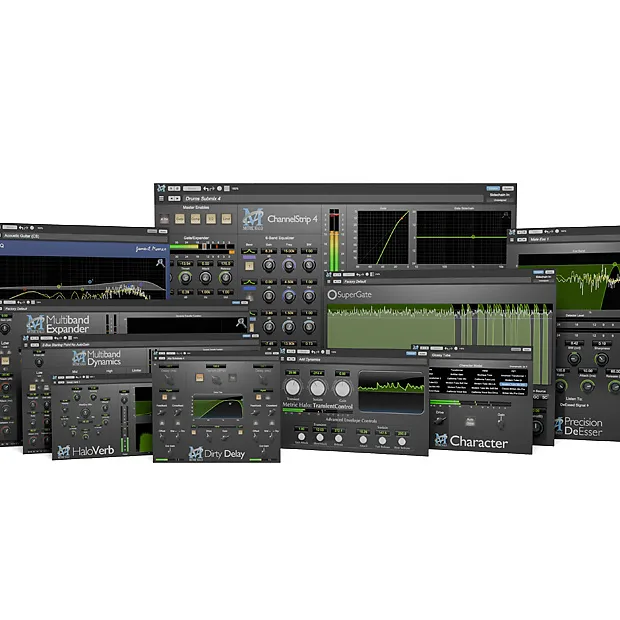Select the first EQ band filter shape icon

point(249,251)
